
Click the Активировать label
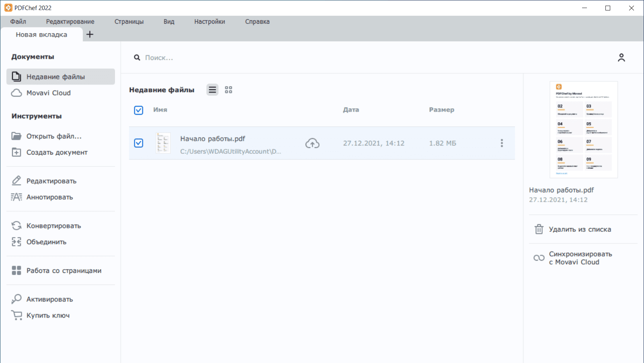[50, 299]
